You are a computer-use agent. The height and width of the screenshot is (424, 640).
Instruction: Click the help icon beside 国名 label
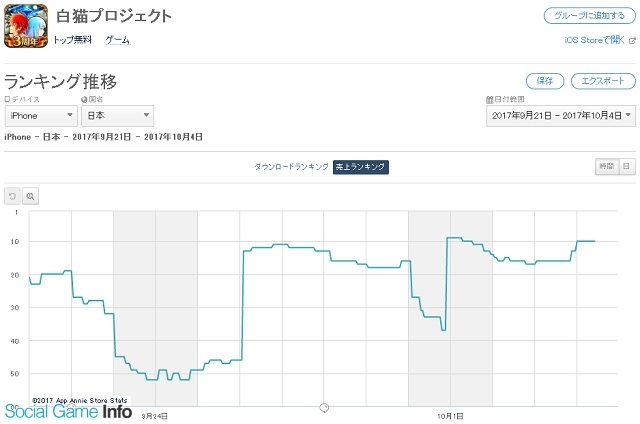tap(84, 99)
